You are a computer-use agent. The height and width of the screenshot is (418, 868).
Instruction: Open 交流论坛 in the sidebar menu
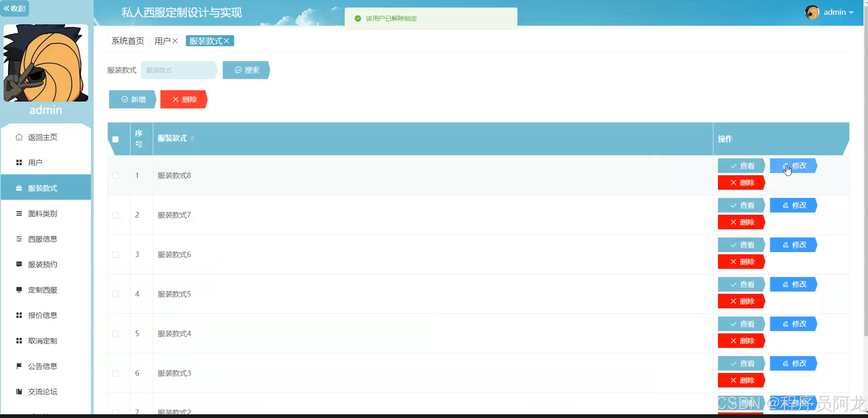coord(42,392)
